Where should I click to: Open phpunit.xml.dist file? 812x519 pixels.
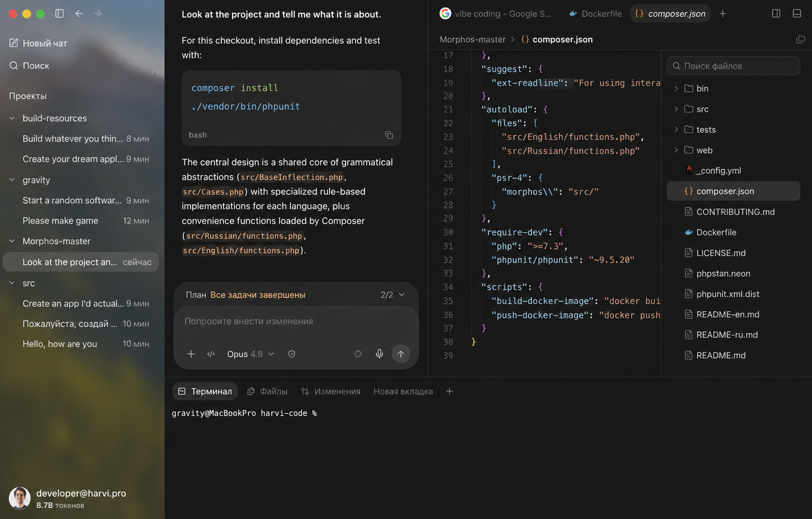point(733,294)
